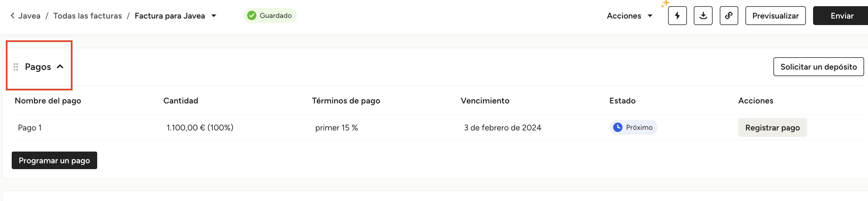This screenshot has height=201, width=868.
Task: Select the Pago 1 payment name
Action: tap(30, 127)
